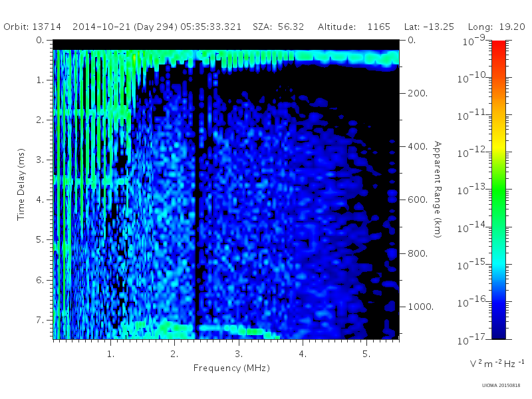
Task: Click the 'Frequency (MHz)' axis label
Action: point(231,368)
